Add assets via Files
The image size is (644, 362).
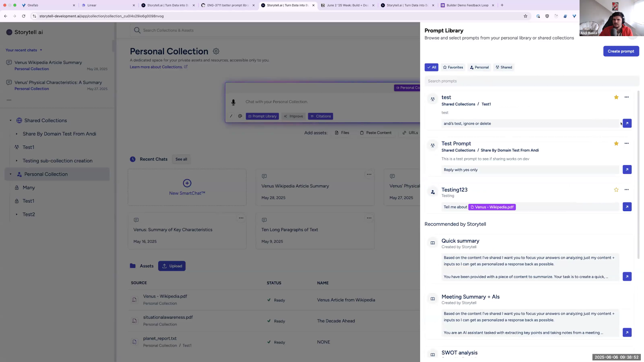point(342,133)
